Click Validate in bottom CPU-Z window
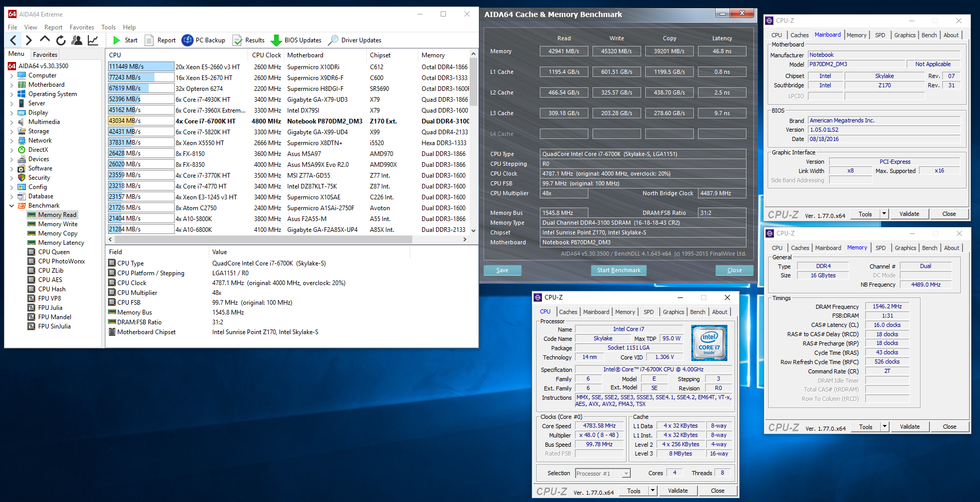The width and height of the screenshot is (980, 502). [x=678, y=491]
